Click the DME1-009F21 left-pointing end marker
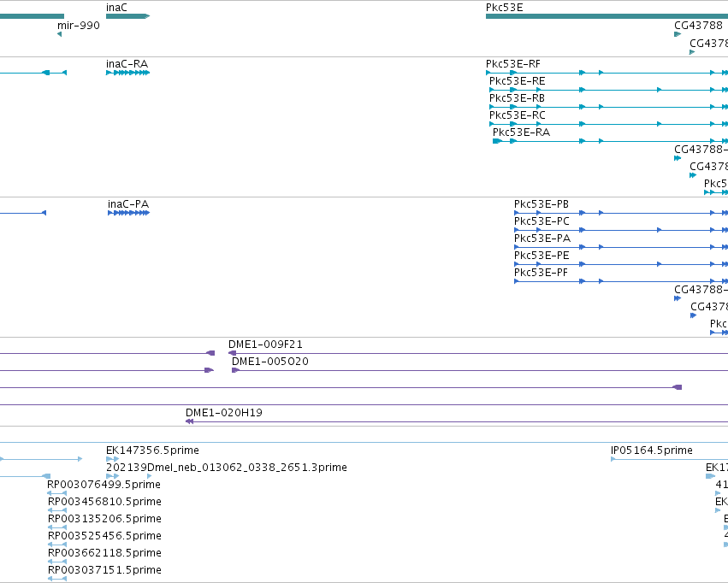 pos(232,353)
